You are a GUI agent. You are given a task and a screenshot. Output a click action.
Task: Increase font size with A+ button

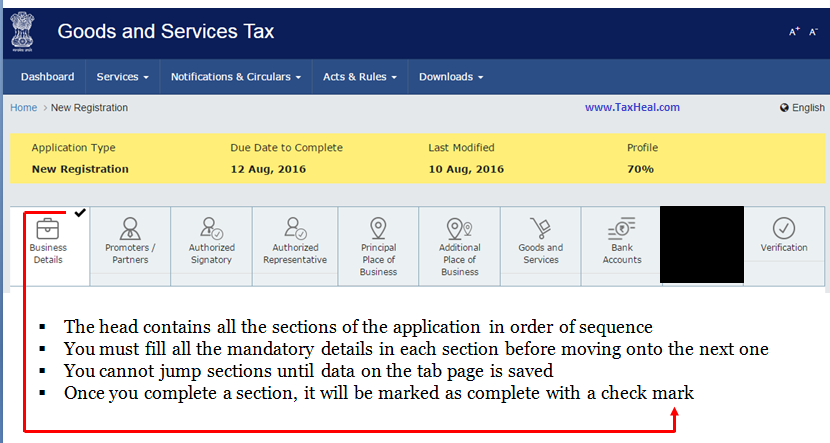(x=794, y=32)
